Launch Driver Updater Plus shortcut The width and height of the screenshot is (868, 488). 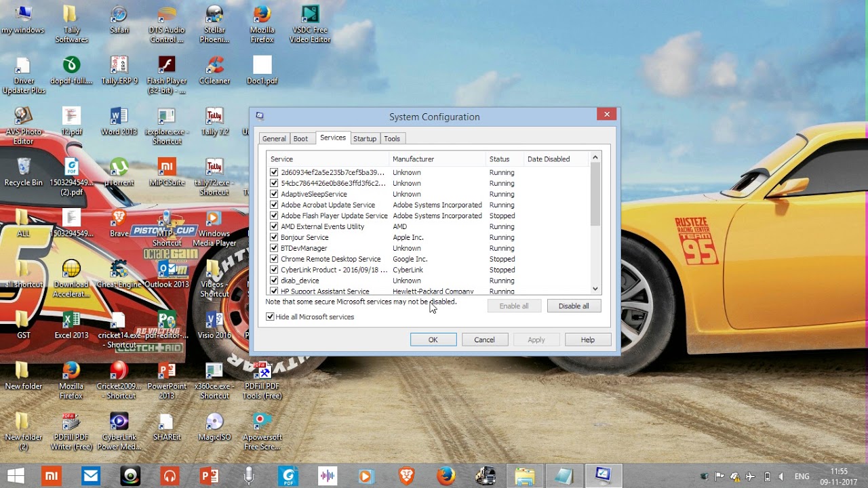click(23, 75)
